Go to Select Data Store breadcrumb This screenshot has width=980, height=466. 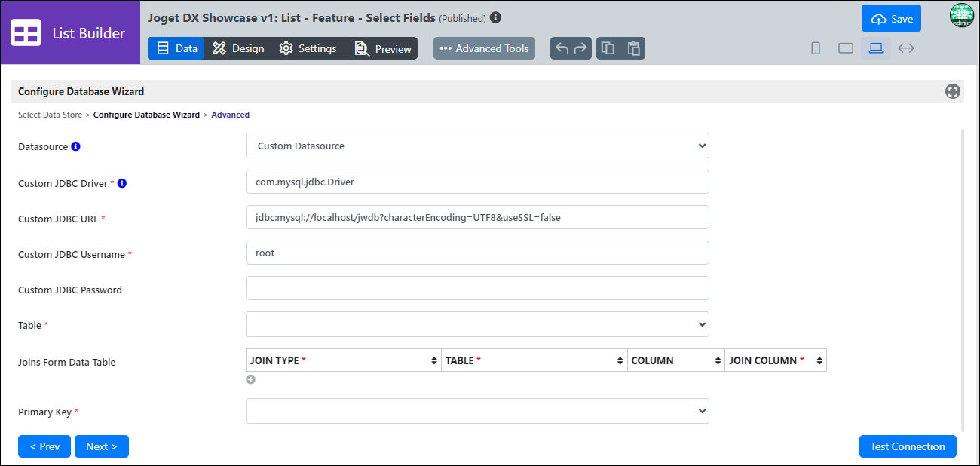tap(51, 115)
